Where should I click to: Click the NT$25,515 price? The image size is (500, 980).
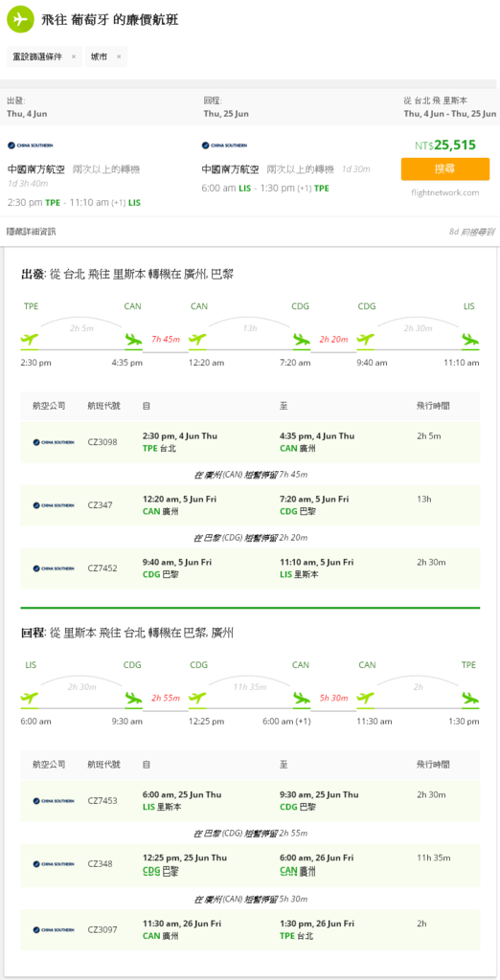pyautogui.click(x=445, y=145)
